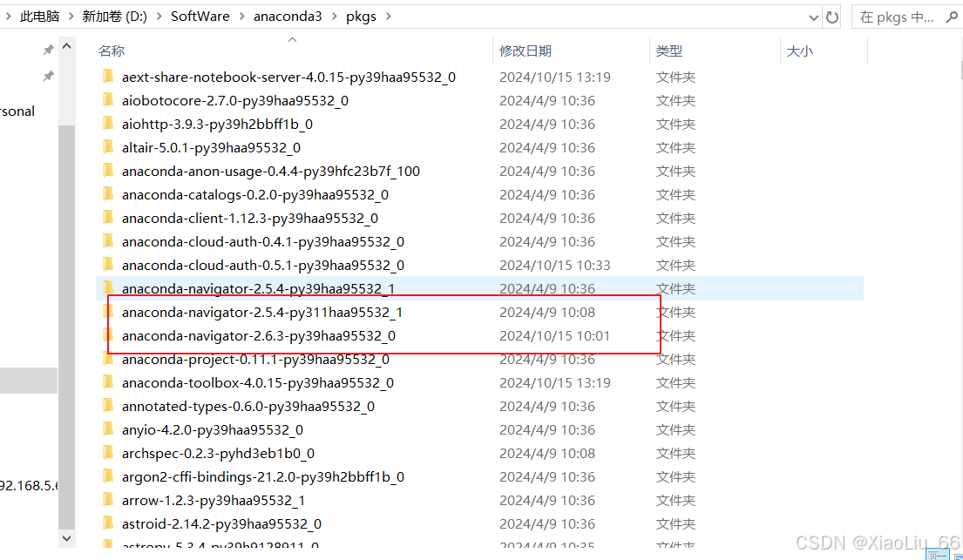Click date 2024/10/15 10:01 of anaconda-navigator-2.6.3
This screenshot has width=963, height=560.
tap(554, 336)
